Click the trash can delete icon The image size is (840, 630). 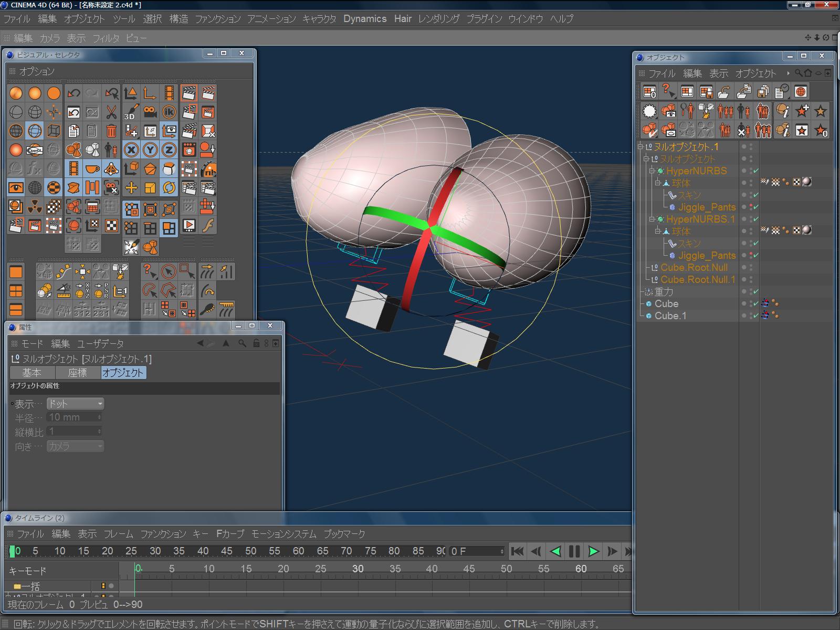point(111,131)
